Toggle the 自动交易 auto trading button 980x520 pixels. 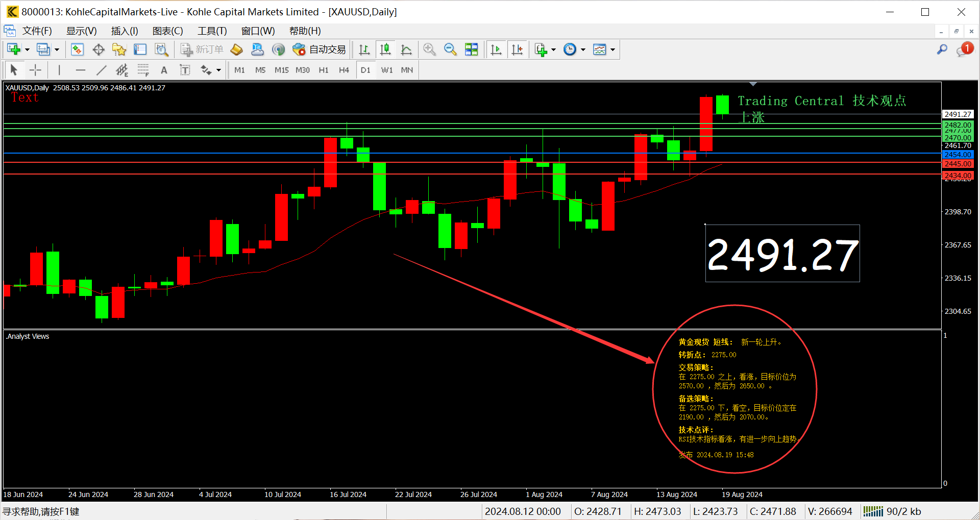(x=319, y=49)
